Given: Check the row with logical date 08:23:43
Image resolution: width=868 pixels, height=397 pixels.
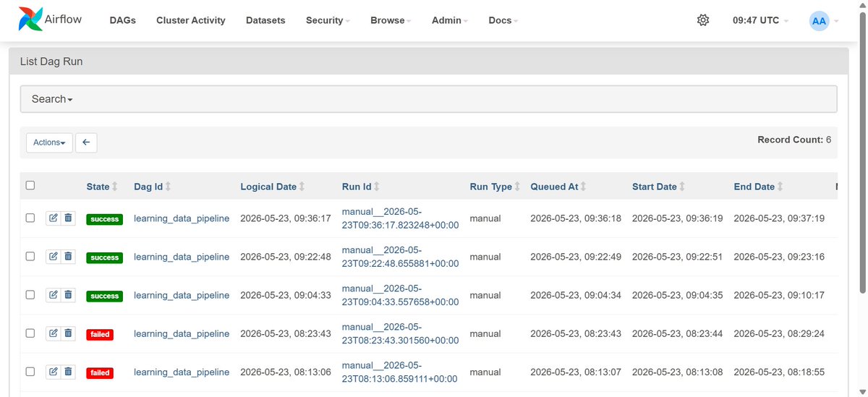Looking at the screenshot, I should [30, 333].
